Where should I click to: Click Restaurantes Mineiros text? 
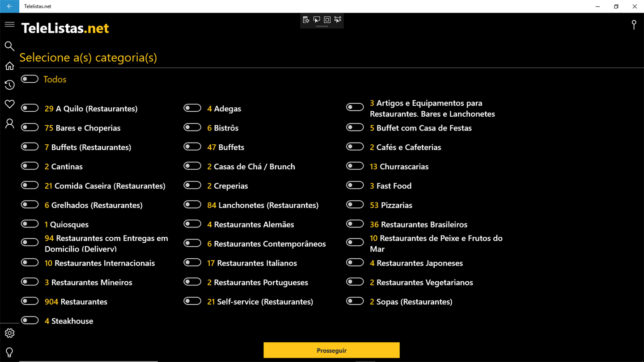89,282
